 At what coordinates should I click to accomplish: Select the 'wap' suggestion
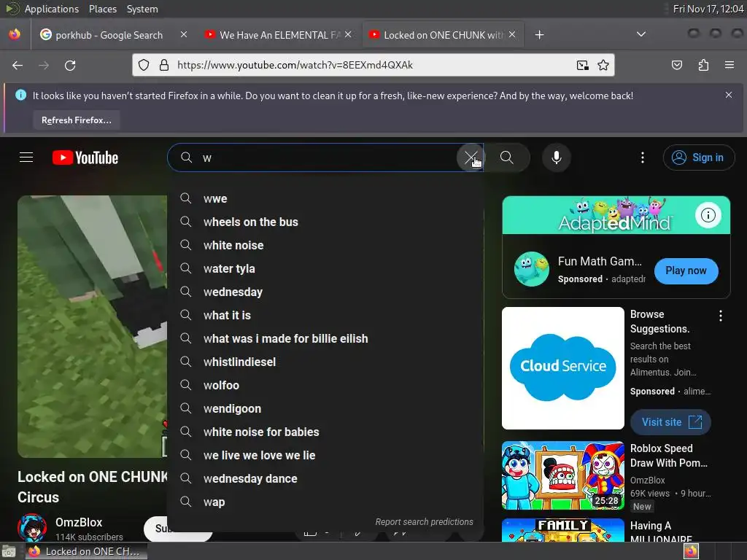coord(325,502)
